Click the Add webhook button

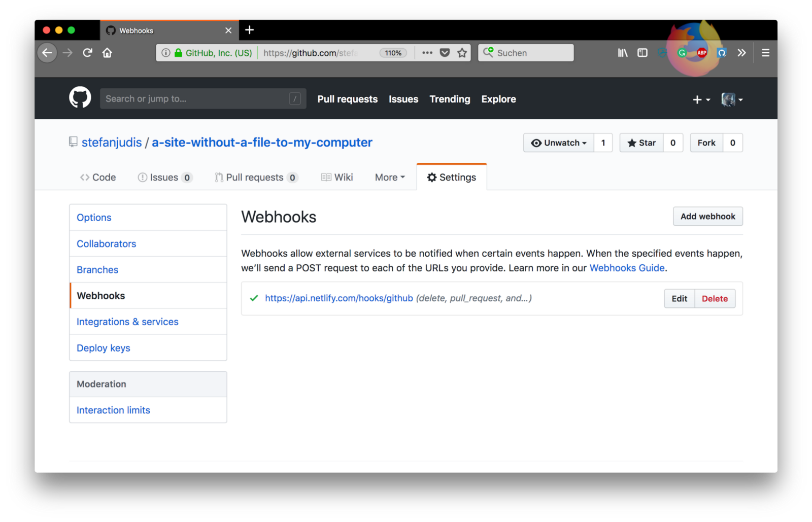[x=707, y=217]
